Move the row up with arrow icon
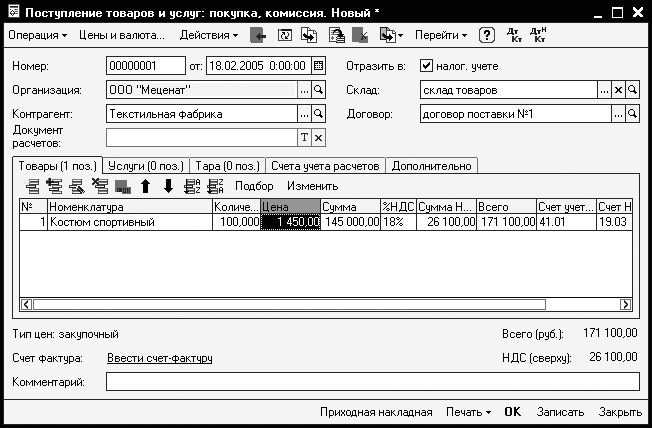 (x=145, y=186)
